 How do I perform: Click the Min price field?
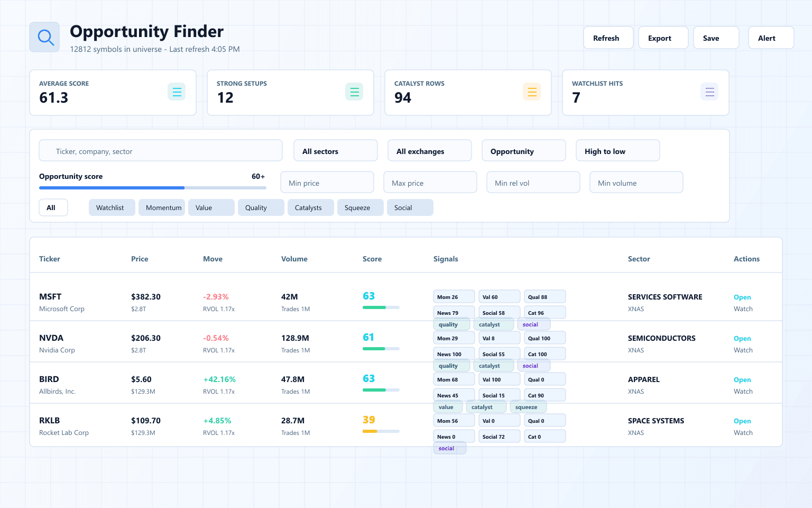coord(327,182)
